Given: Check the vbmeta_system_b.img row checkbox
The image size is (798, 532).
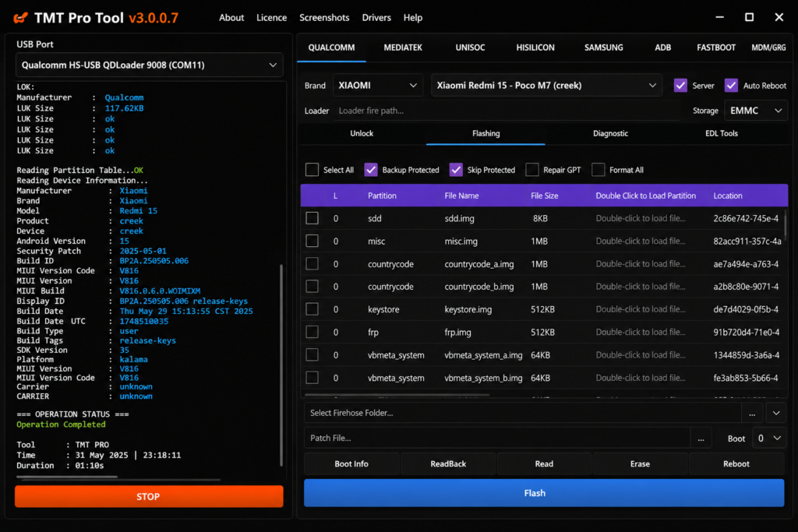Looking at the screenshot, I should coord(312,378).
